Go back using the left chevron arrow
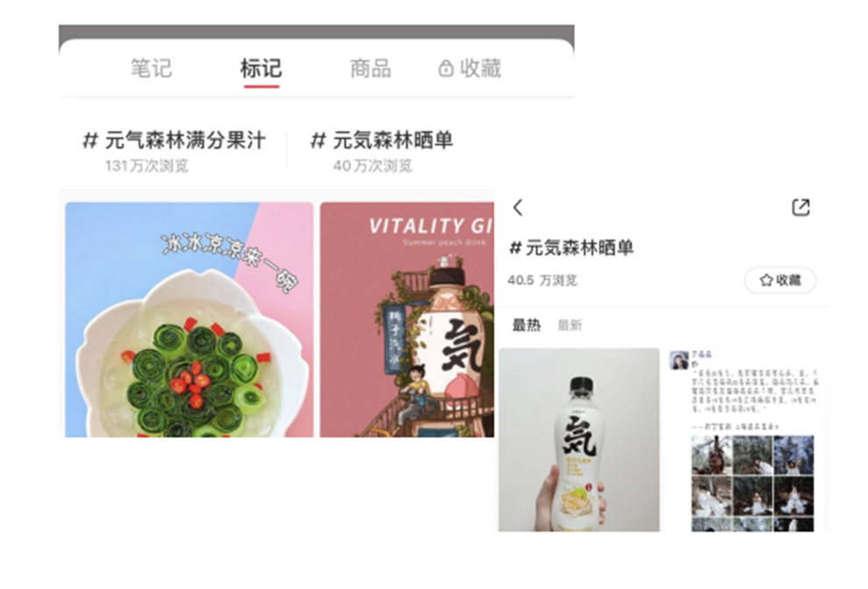 518,207
